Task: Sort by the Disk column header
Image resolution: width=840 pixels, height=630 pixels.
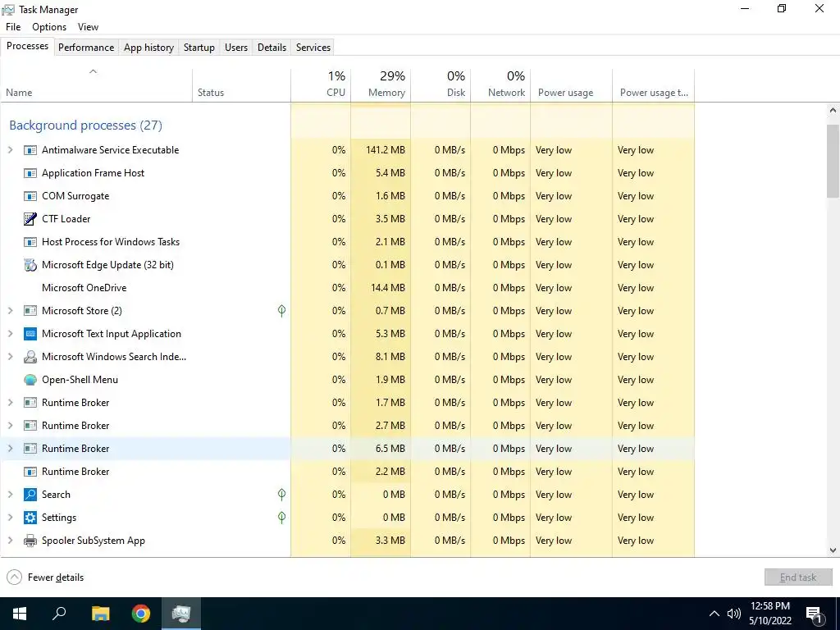Action: coord(441,85)
